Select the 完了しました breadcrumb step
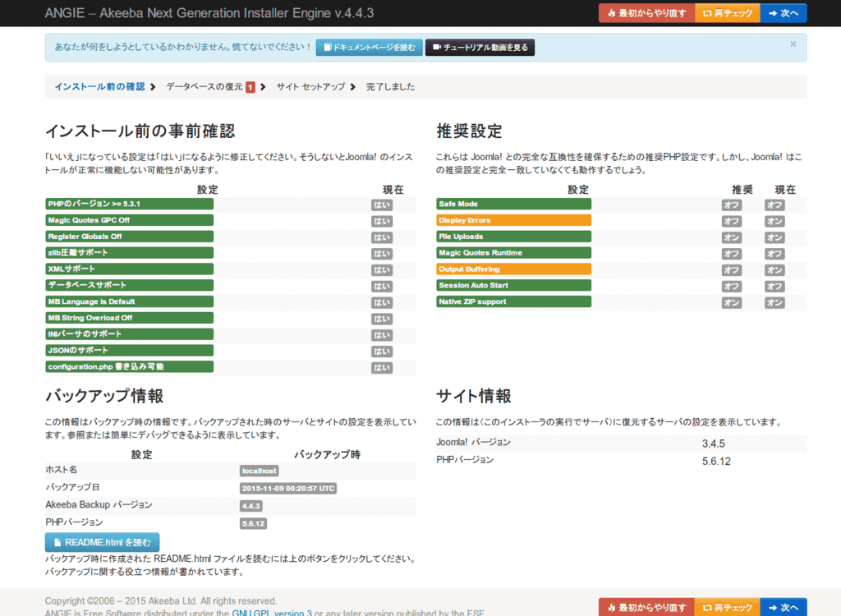841x616 pixels. point(390,86)
